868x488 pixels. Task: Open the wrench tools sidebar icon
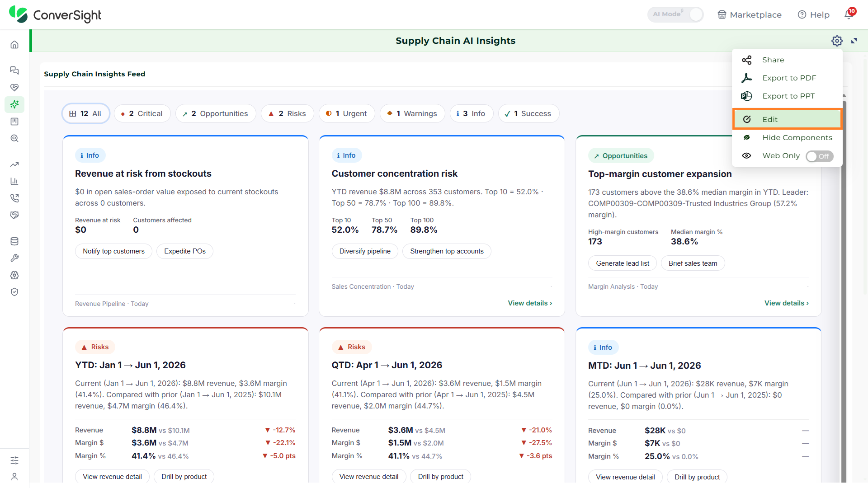click(14, 258)
